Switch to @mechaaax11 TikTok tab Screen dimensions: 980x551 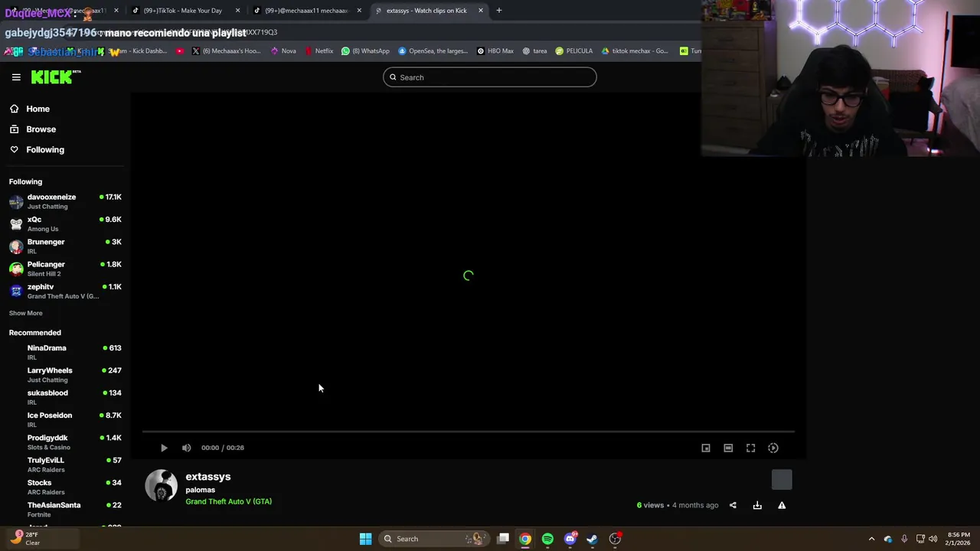tap(308, 11)
